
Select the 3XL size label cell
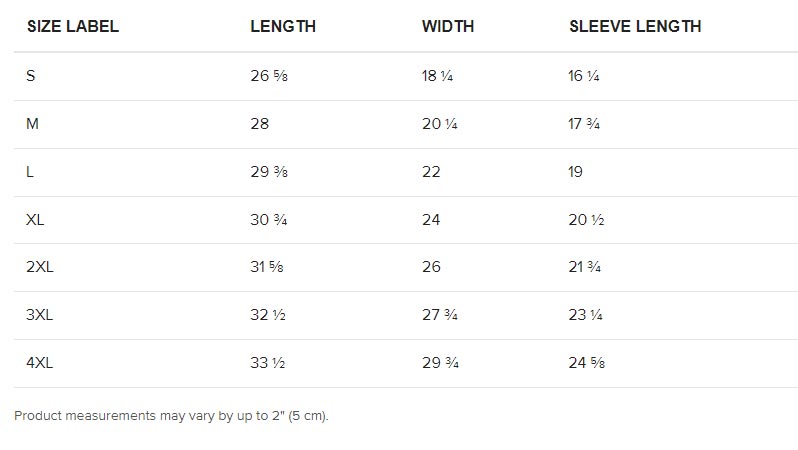(39, 315)
